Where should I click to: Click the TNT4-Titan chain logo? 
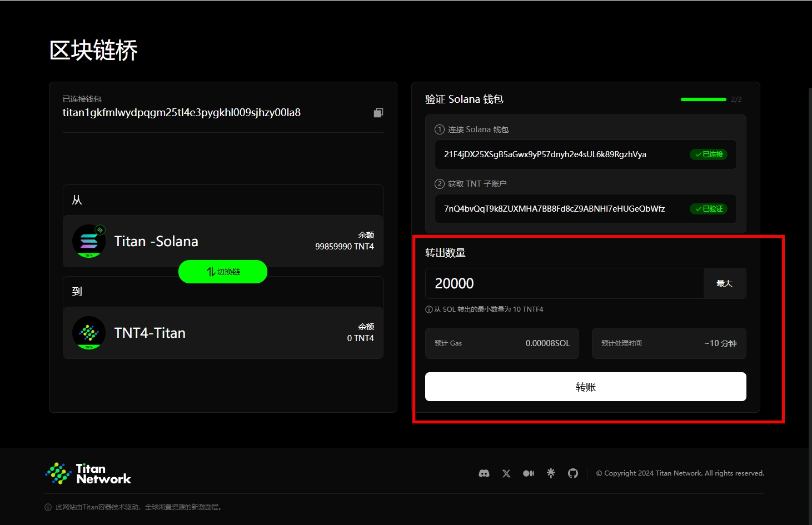(x=89, y=333)
